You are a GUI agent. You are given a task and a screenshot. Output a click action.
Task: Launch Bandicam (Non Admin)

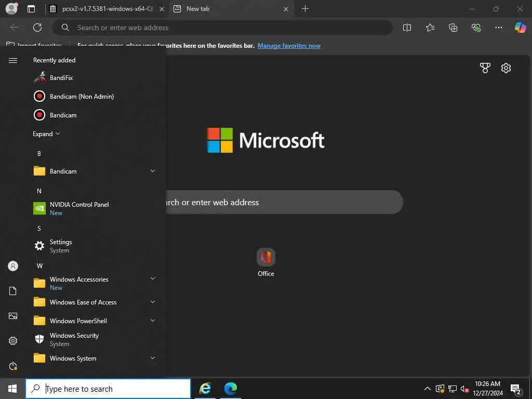pos(94,96)
